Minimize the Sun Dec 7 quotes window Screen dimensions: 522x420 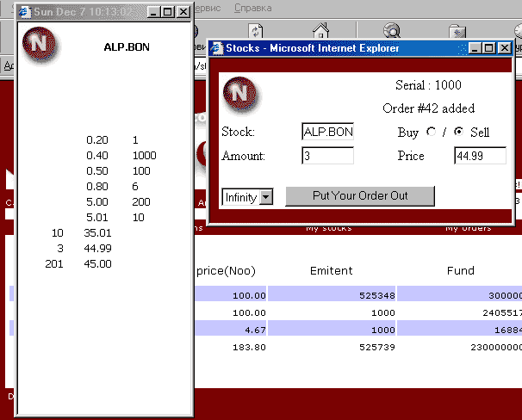coord(153,12)
